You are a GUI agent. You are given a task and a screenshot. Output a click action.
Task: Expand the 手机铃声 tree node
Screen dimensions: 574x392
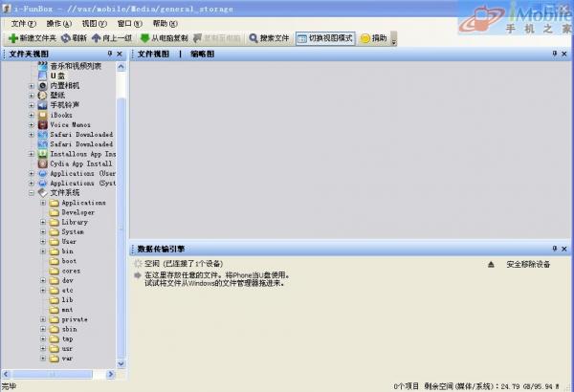32,105
